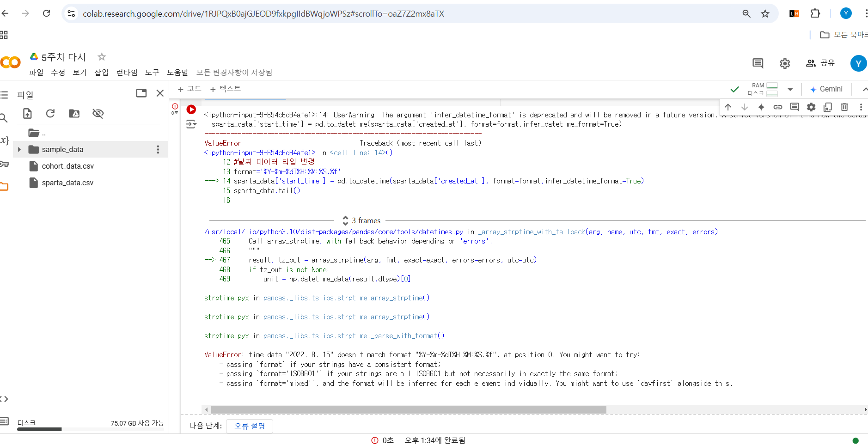
Task: Open terminal icon at sidebar bottom
Action: click(4, 421)
